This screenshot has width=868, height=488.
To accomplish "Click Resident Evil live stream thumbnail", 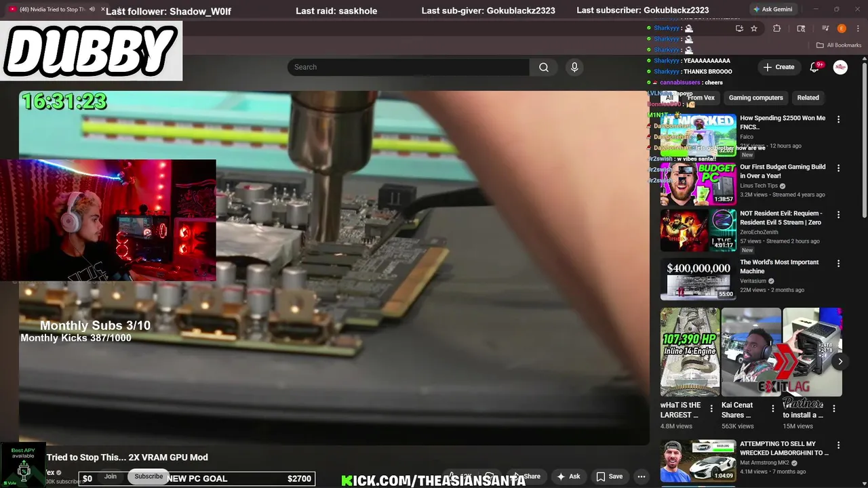I will (698, 230).
